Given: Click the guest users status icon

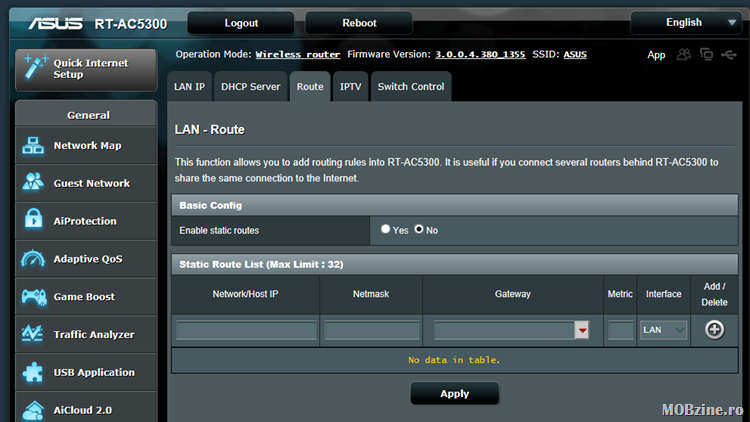Looking at the screenshot, I should pos(684,55).
